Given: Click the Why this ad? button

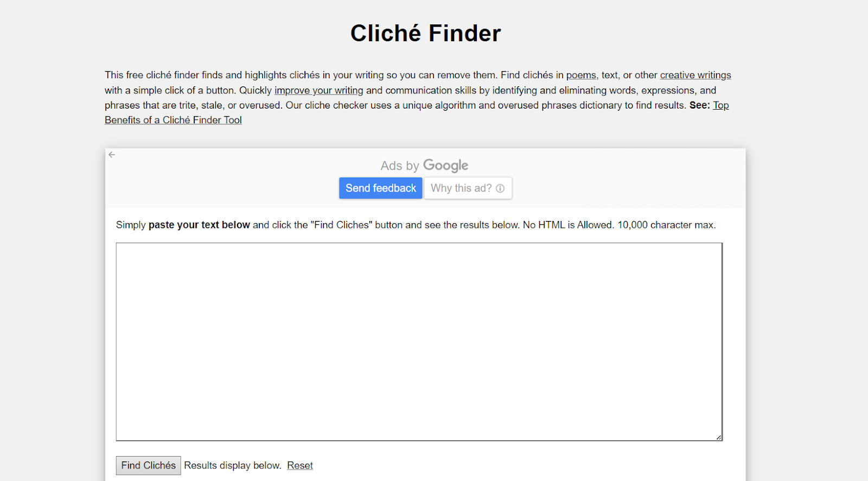Looking at the screenshot, I should [x=468, y=188].
